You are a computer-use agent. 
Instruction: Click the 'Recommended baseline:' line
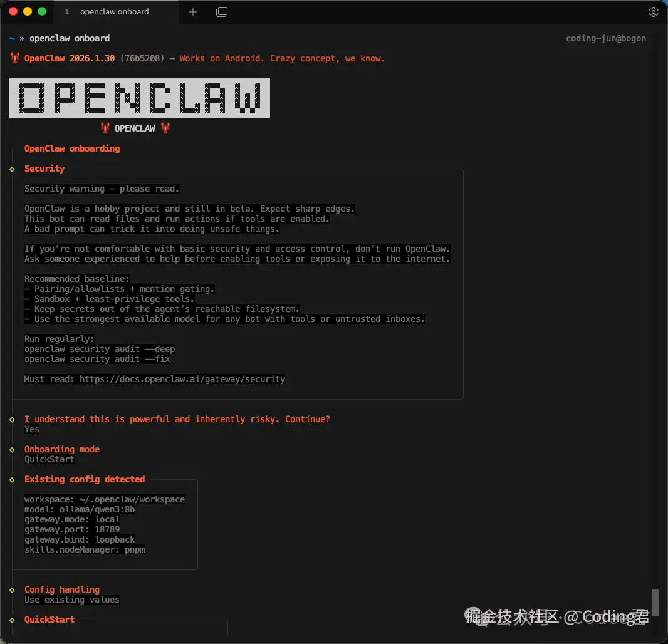(76, 279)
